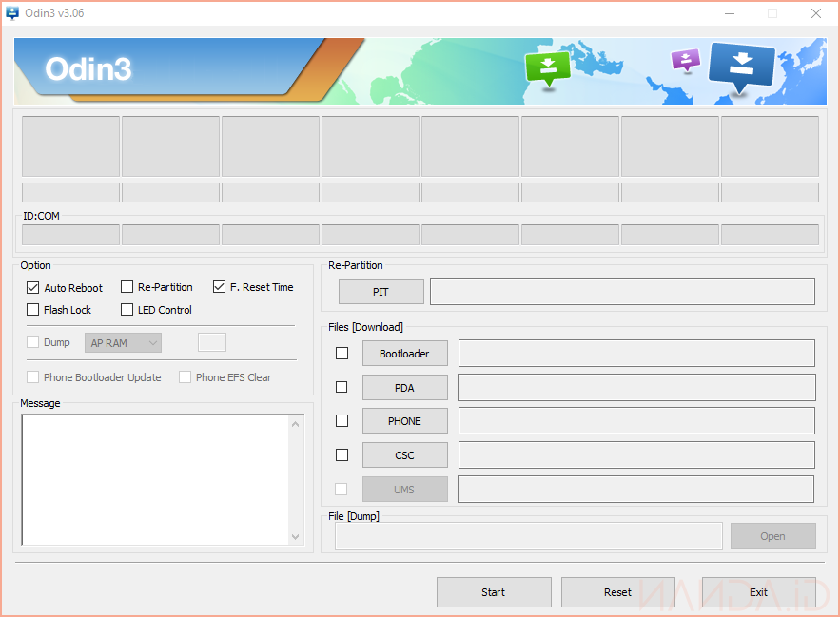Choose the PHONE file button
Viewport: 840px width, 617px height.
404,421
